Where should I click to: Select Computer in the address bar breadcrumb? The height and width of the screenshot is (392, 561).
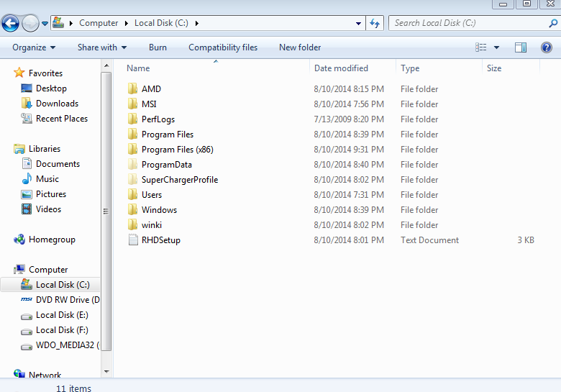point(99,23)
